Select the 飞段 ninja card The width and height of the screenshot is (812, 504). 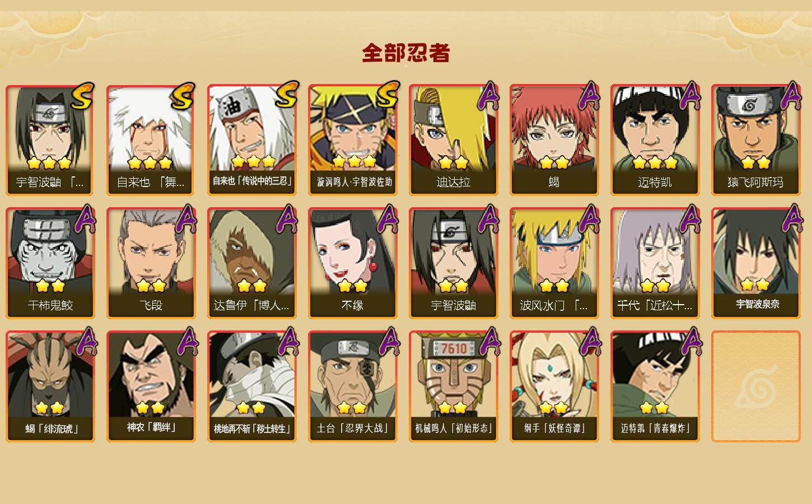coord(151,263)
